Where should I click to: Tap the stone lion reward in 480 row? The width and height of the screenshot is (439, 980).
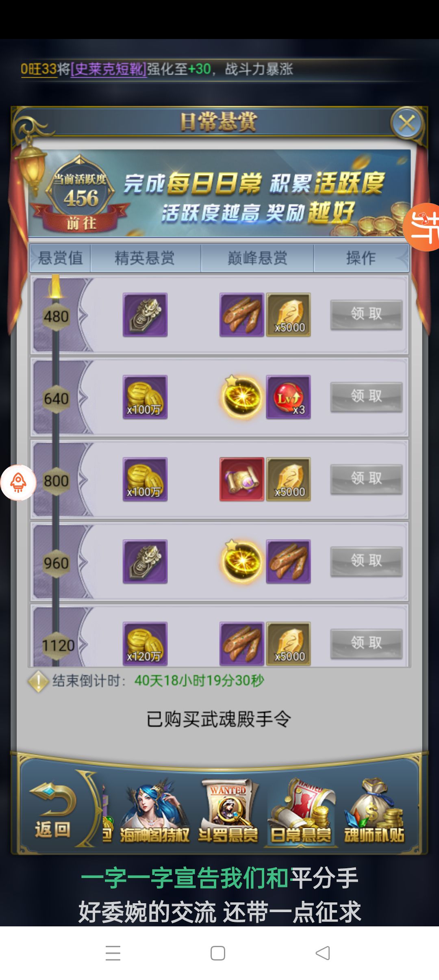coord(145,315)
